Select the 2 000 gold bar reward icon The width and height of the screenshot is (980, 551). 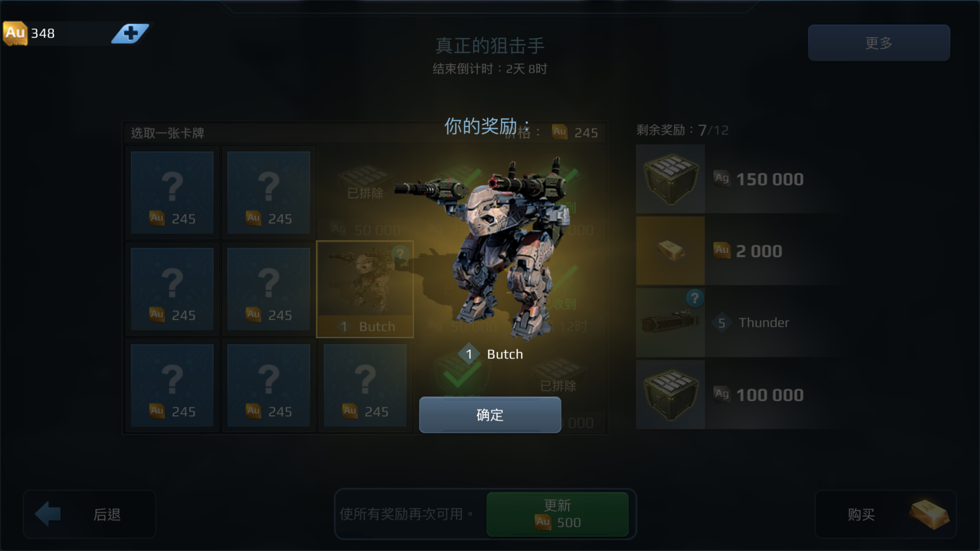(670, 251)
